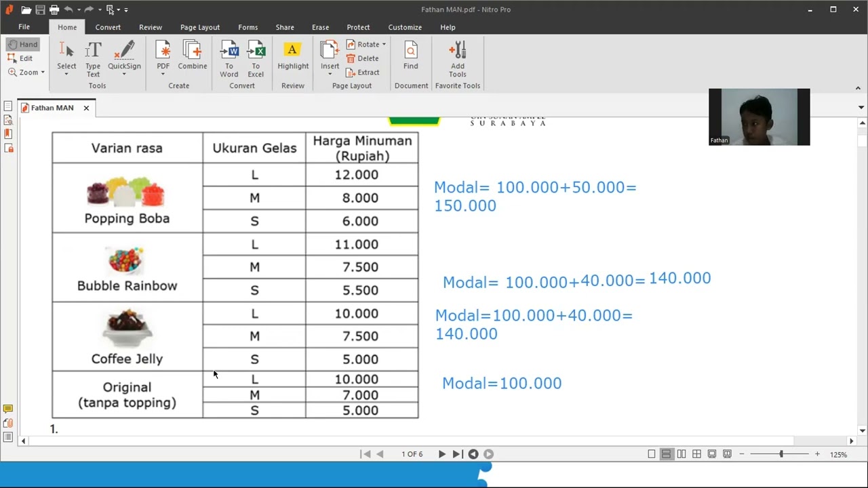Open the Page Layout ribbon tab
The width and height of the screenshot is (868, 488).
click(x=200, y=27)
